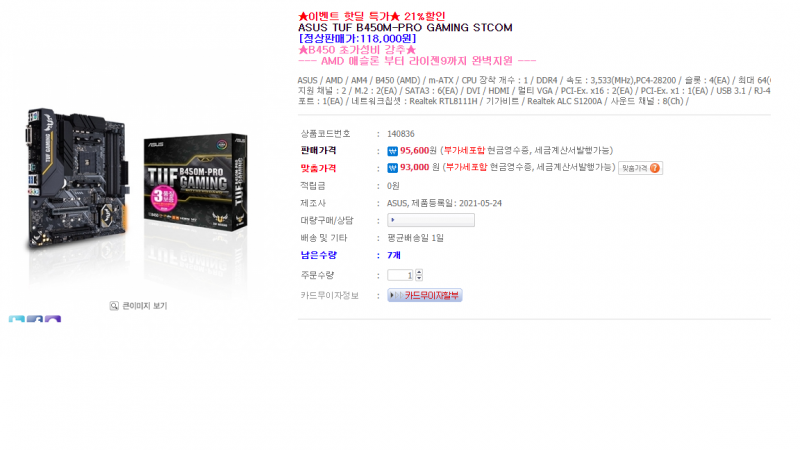Focus the 주문수량 quantity input field
Image resolution: width=800 pixels, height=450 pixels.
[x=400, y=275]
